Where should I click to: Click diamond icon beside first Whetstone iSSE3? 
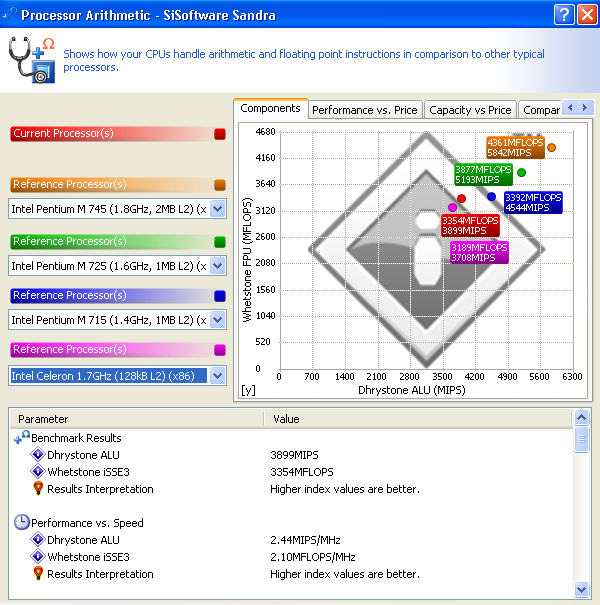point(38,471)
